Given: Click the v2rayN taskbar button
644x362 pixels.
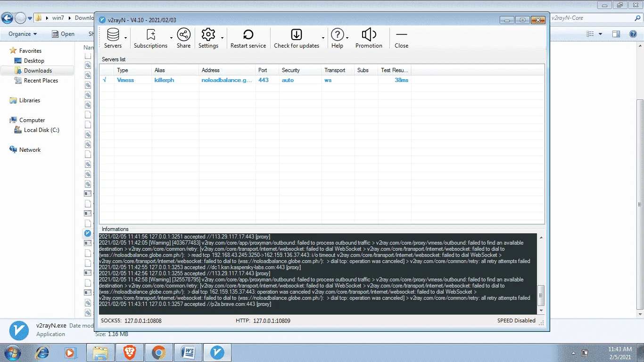Looking at the screenshot, I should [217, 353].
